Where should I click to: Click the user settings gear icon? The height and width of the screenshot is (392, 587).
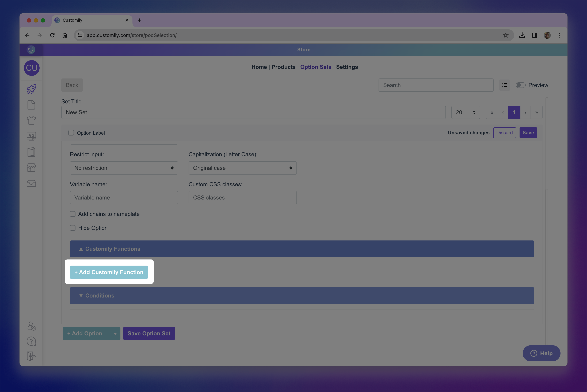[x=32, y=326]
